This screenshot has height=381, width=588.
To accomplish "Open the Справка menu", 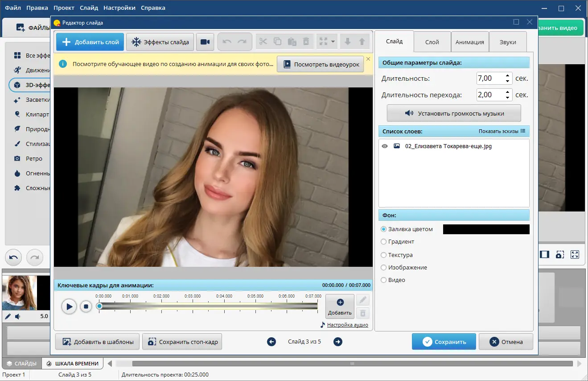I will pyautogui.click(x=153, y=8).
